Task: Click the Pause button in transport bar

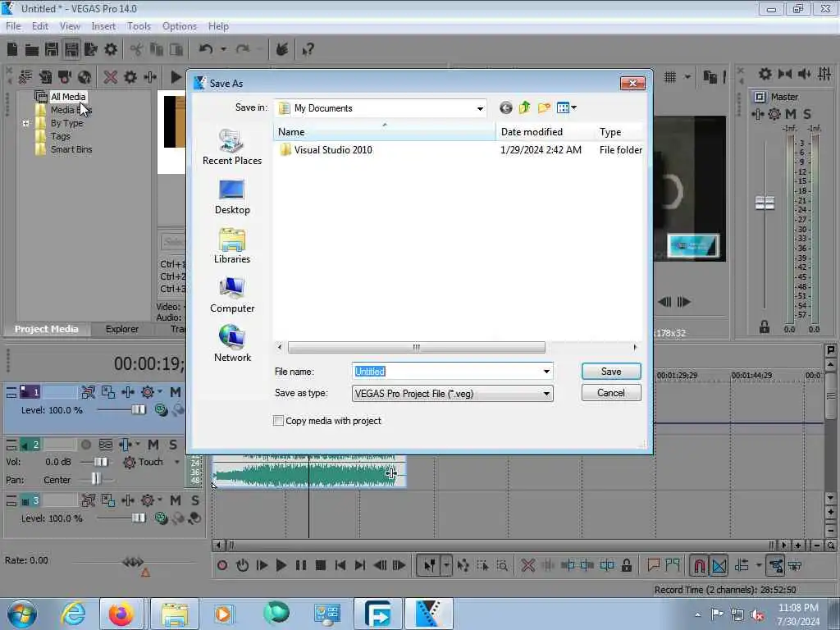Action: tap(300, 565)
